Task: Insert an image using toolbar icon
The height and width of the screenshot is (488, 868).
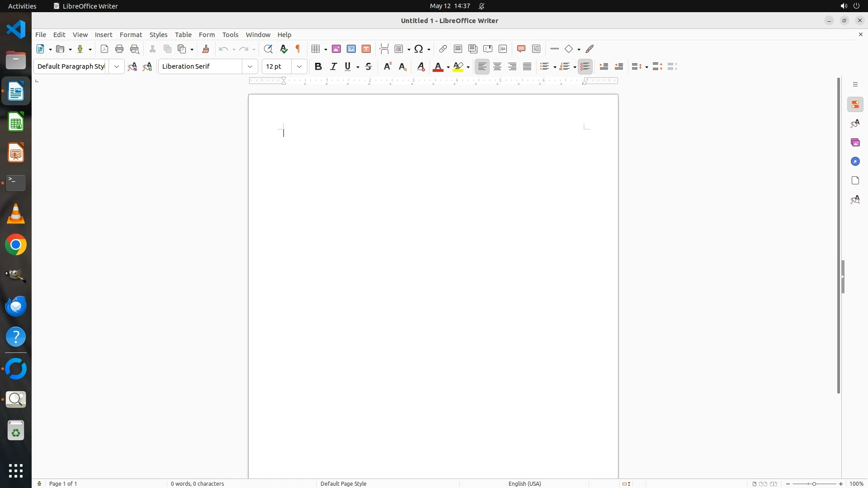Action: point(336,49)
